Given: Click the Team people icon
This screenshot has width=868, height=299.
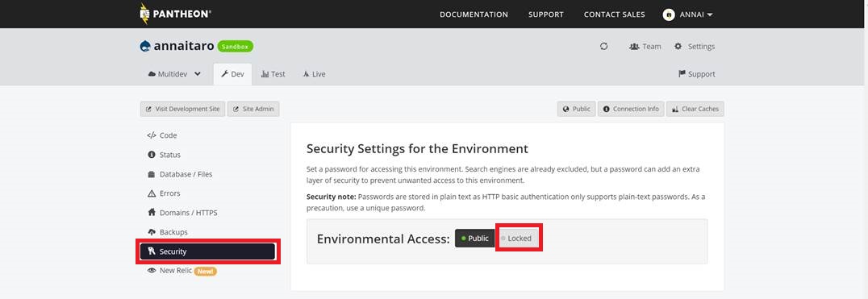Looking at the screenshot, I should 634,47.
